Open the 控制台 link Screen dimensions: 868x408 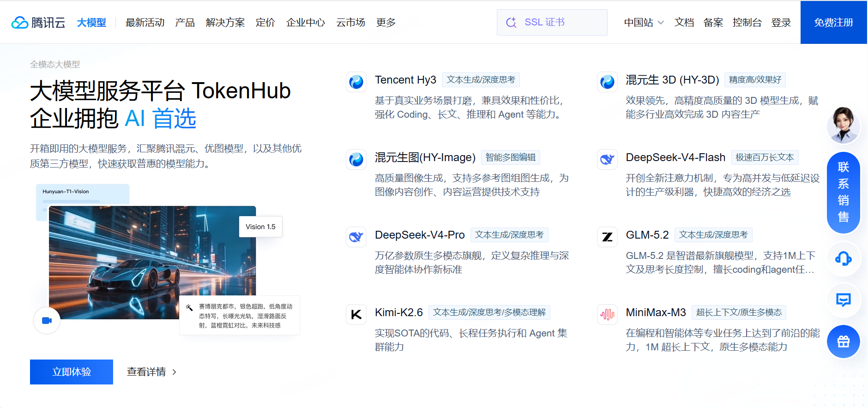[x=747, y=22]
